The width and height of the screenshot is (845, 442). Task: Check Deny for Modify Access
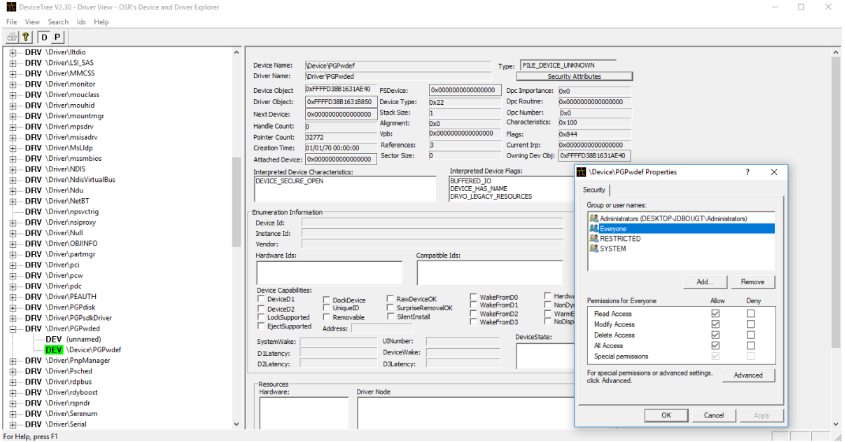tap(750, 324)
